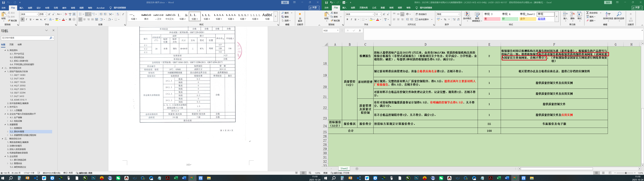Click the insert function (fx) icon
The width and height of the screenshot is (644, 181).
point(360,30)
